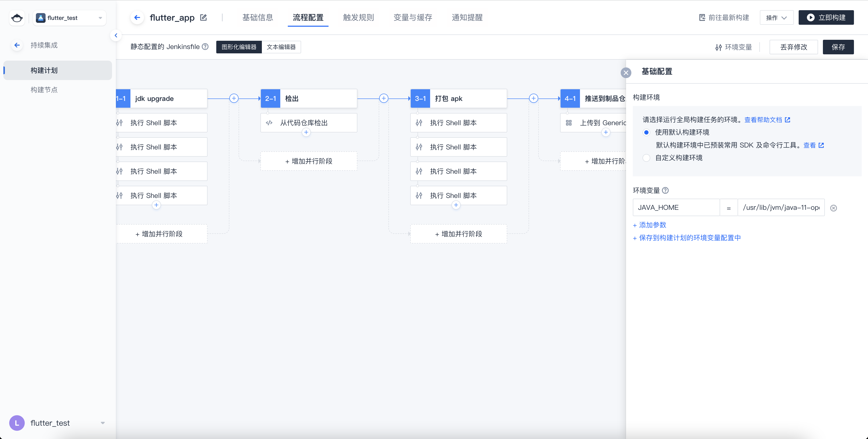The width and height of the screenshot is (868, 439).
Task: Click the CODING monkey logo icon
Action: (x=17, y=18)
